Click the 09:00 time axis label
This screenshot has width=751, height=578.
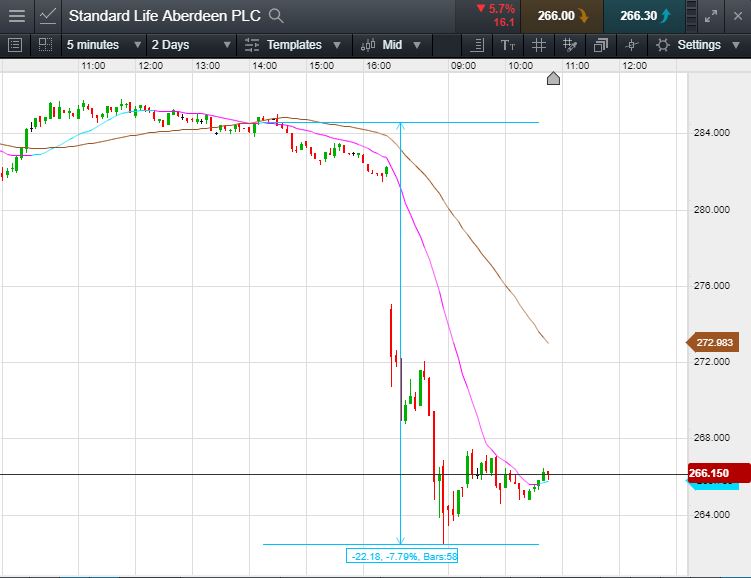(463, 66)
